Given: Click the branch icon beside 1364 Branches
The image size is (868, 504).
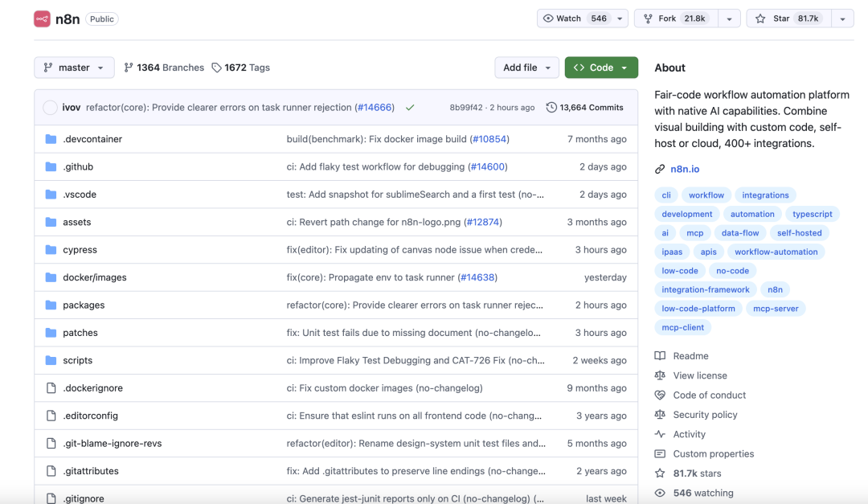Looking at the screenshot, I should pos(129,68).
